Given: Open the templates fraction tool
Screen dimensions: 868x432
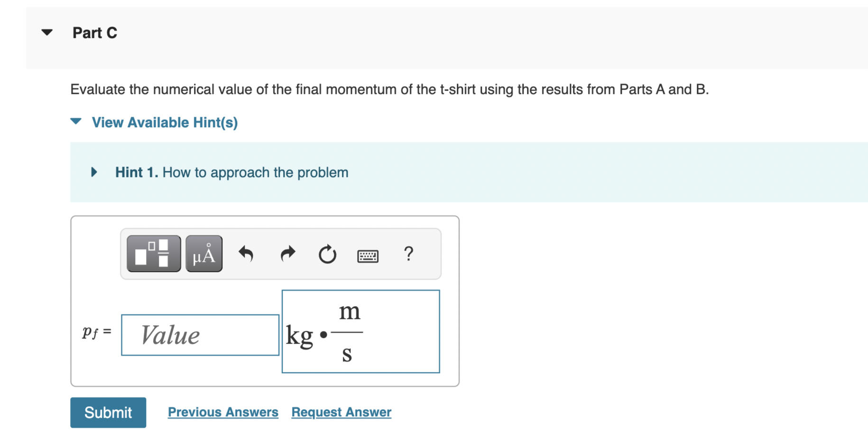Looking at the screenshot, I should tap(154, 254).
